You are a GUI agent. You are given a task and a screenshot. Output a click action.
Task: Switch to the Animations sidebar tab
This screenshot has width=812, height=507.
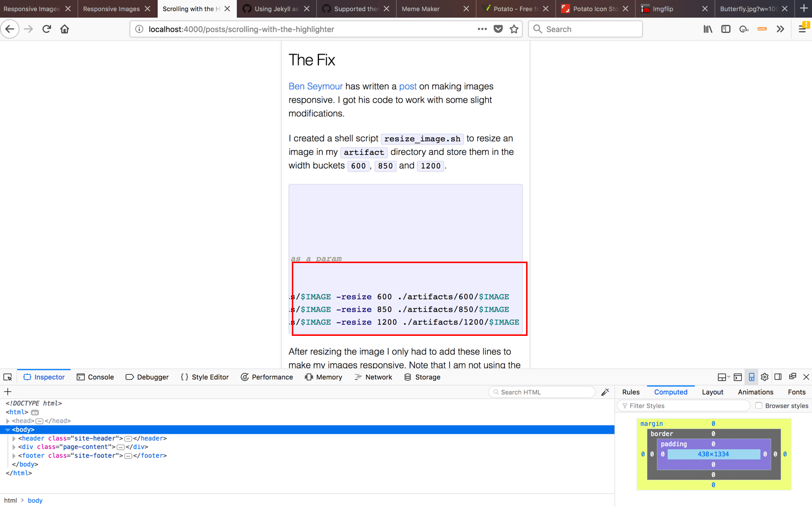pos(755,392)
